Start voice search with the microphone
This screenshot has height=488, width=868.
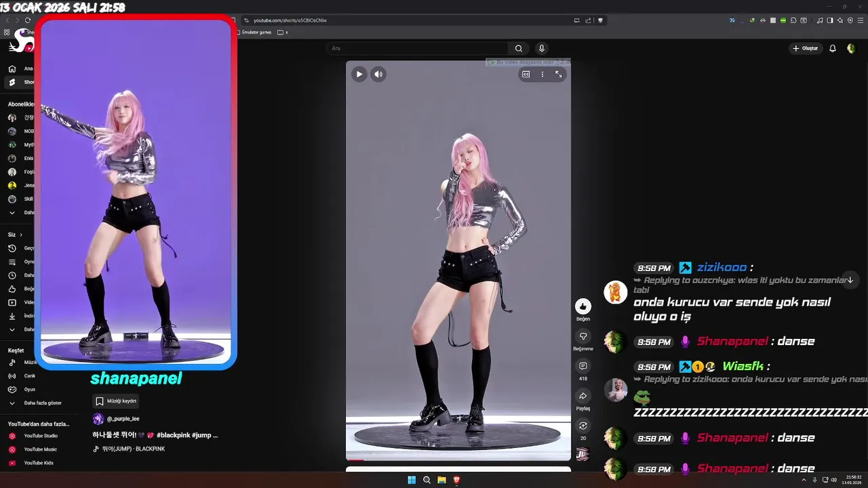(x=541, y=48)
